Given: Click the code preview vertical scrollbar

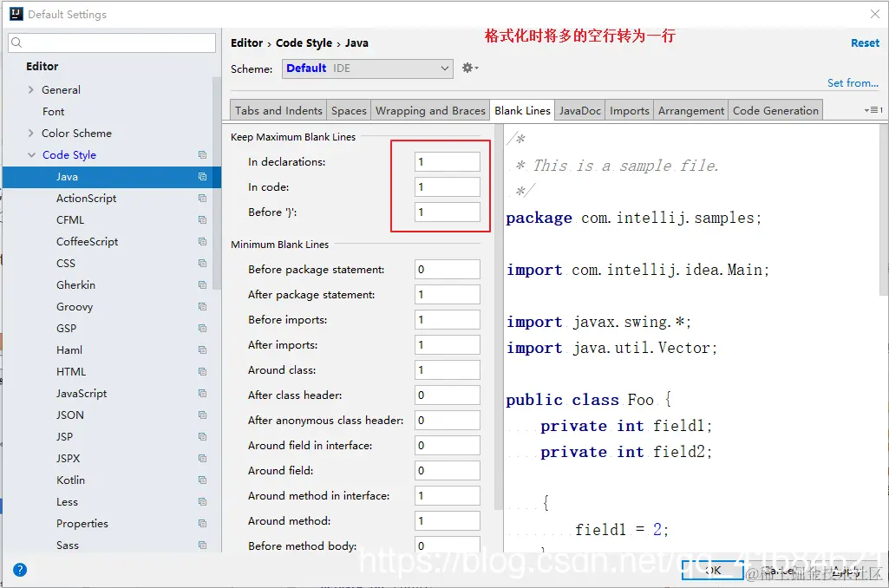Looking at the screenshot, I should tap(884, 210).
